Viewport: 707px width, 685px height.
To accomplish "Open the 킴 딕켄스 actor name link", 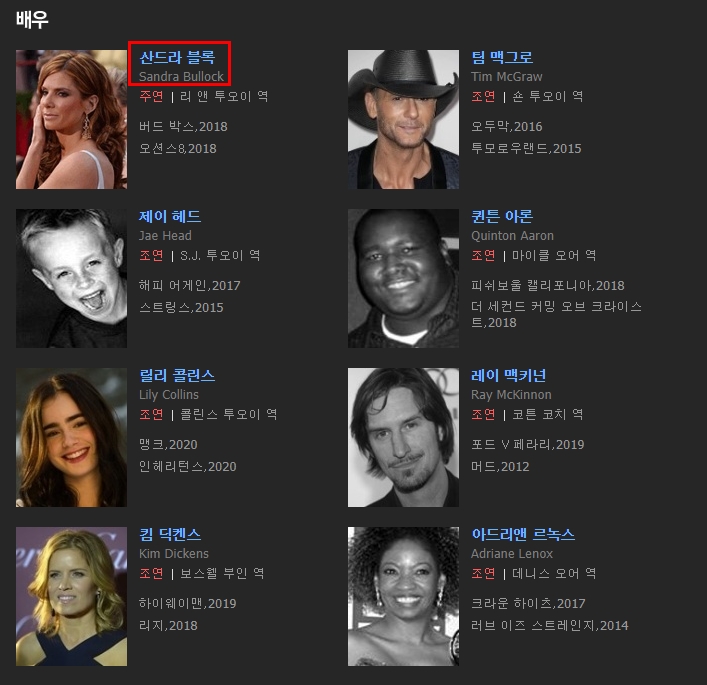I will tap(170, 535).
